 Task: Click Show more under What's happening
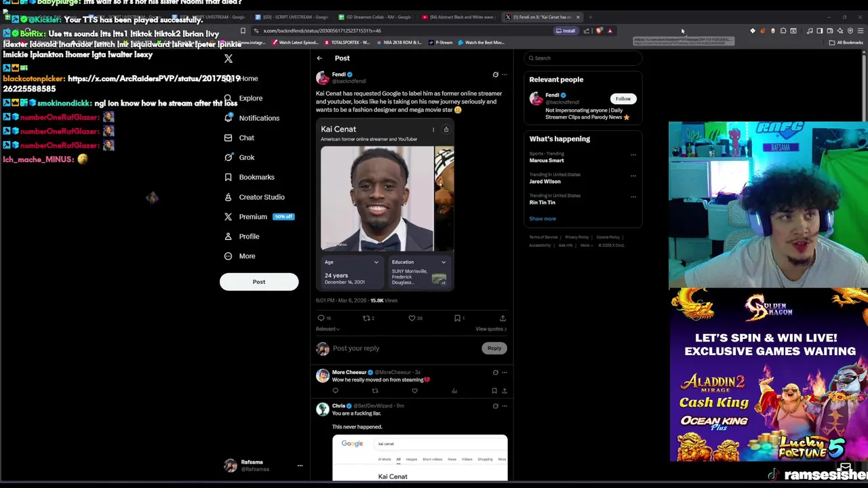pyautogui.click(x=542, y=219)
